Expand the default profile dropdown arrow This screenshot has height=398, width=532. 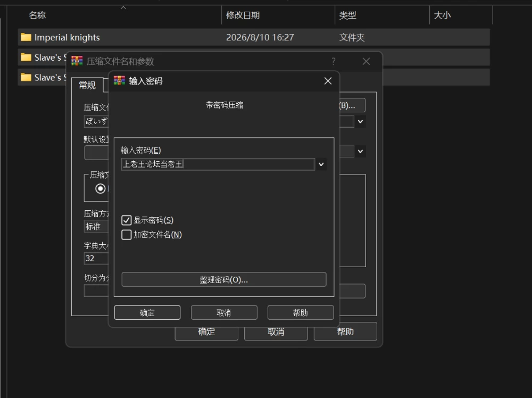pyautogui.click(x=360, y=151)
